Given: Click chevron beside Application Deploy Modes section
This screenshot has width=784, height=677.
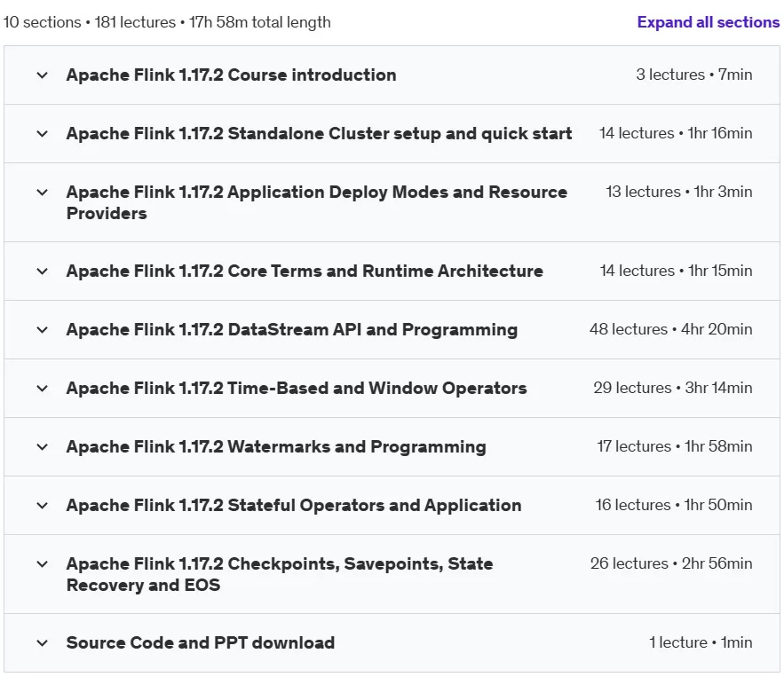Looking at the screenshot, I should [x=43, y=193].
